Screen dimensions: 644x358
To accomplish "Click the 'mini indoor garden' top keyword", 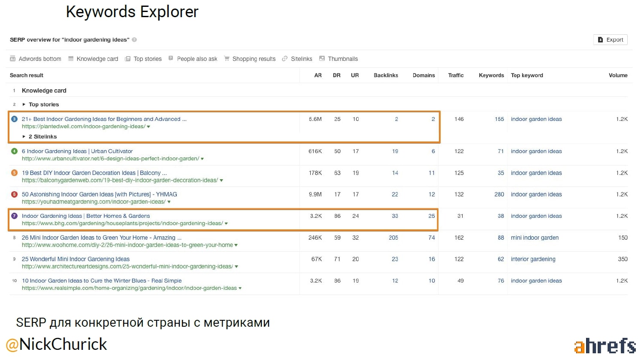I will click(x=535, y=238).
